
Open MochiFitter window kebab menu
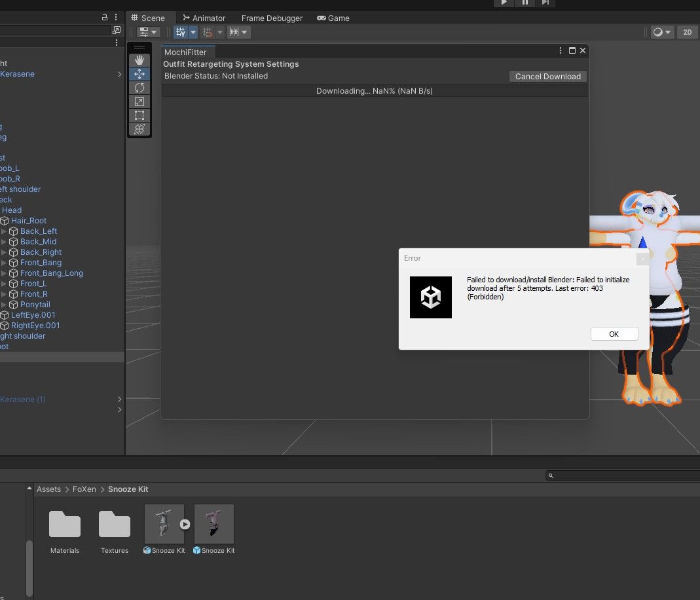(x=561, y=51)
